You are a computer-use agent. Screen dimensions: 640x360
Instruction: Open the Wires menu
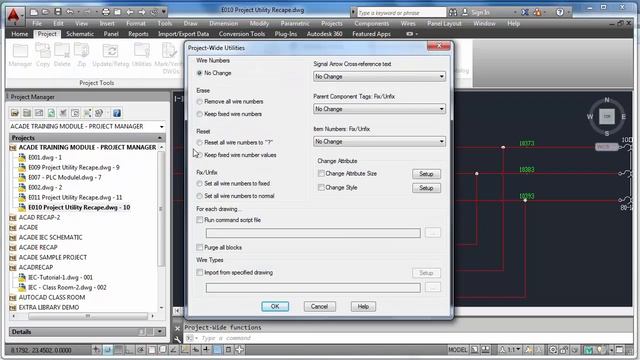(408, 24)
